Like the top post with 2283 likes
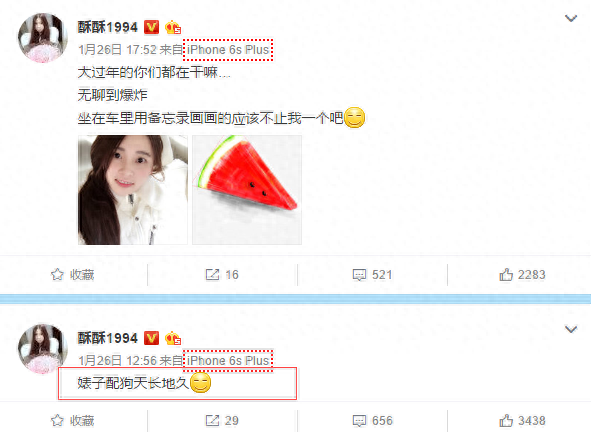 coord(506,274)
